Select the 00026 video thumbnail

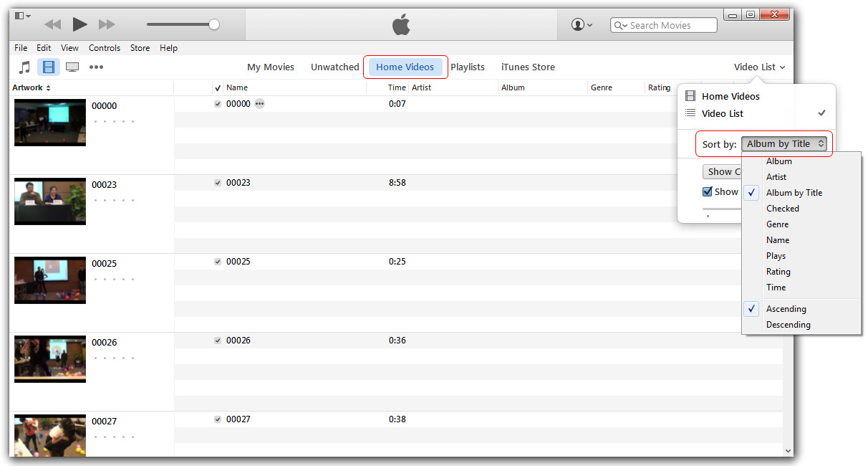50,359
